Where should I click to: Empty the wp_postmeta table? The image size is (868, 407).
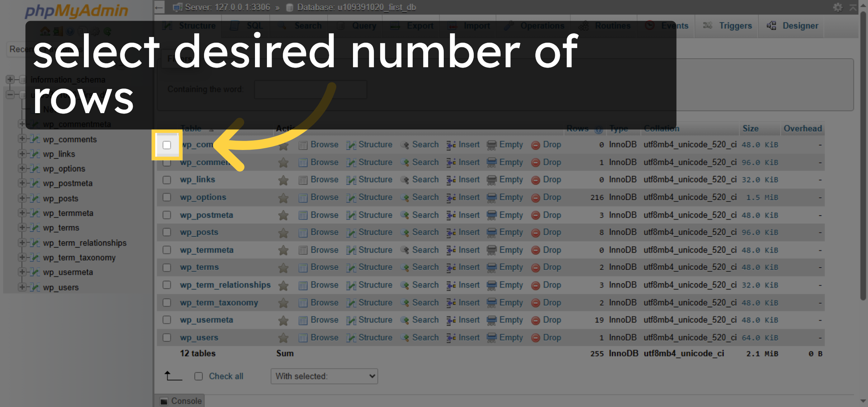[511, 215]
